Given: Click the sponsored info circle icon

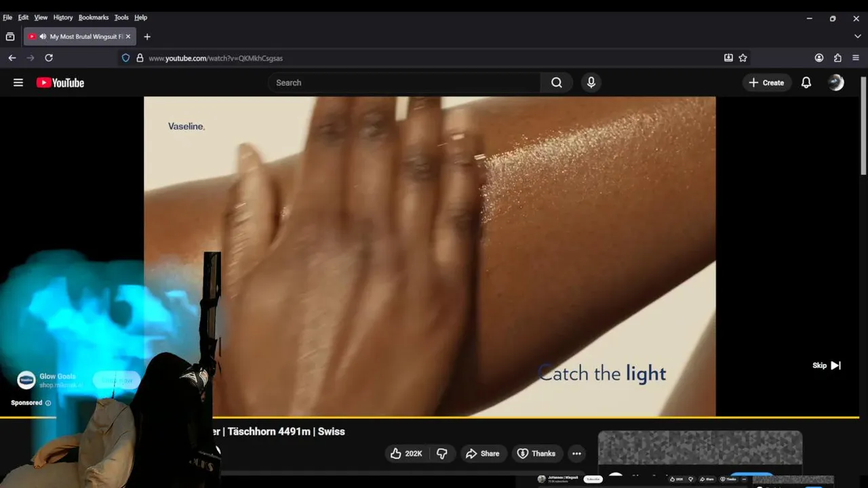Looking at the screenshot, I should point(48,403).
